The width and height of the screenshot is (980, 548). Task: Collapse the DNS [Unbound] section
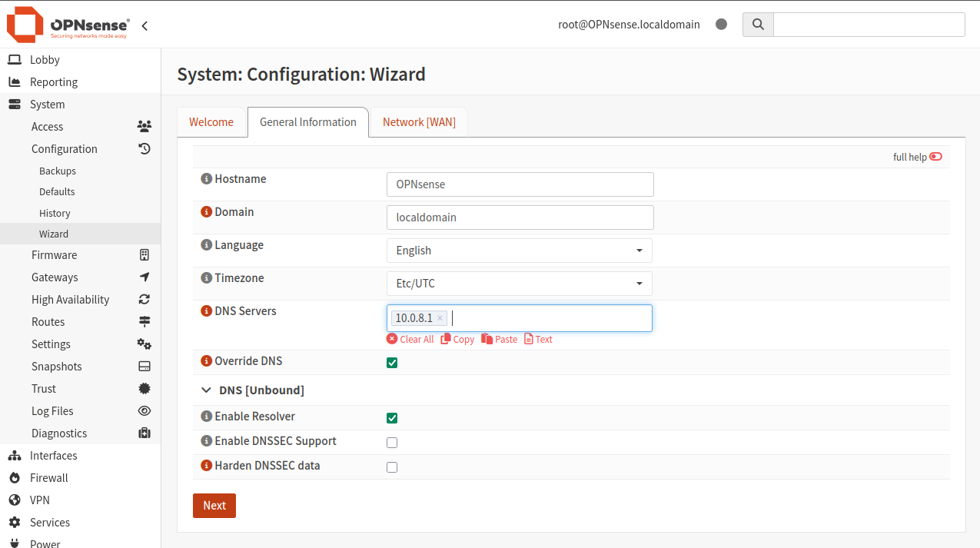(205, 390)
